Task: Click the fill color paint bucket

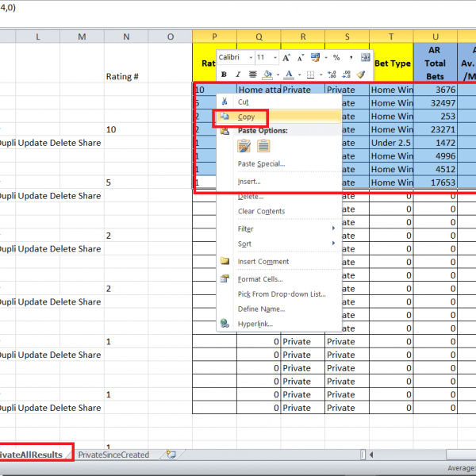Action: click(x=267, y=74)
